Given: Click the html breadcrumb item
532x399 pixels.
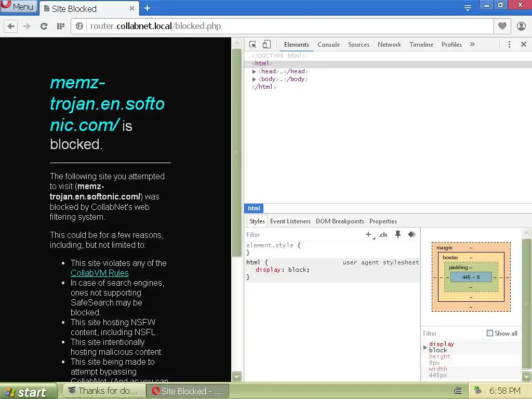Looking at the screenshot, I should 254,208.
